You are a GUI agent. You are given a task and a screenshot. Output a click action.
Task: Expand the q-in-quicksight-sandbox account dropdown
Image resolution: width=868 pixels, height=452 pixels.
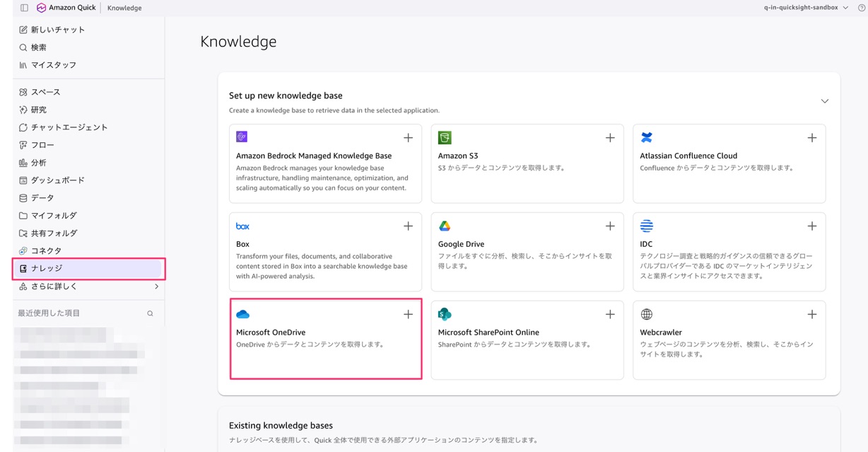click(806, 8)
